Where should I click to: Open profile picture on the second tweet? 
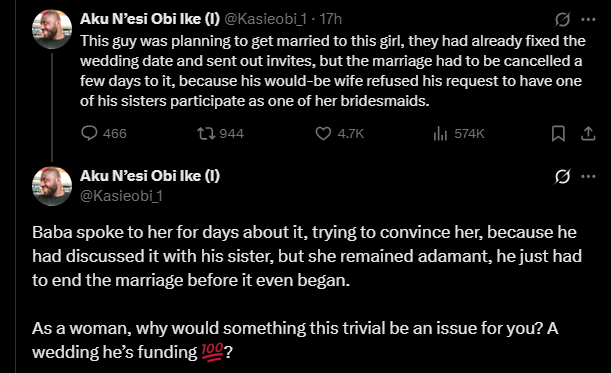(52, 186)
